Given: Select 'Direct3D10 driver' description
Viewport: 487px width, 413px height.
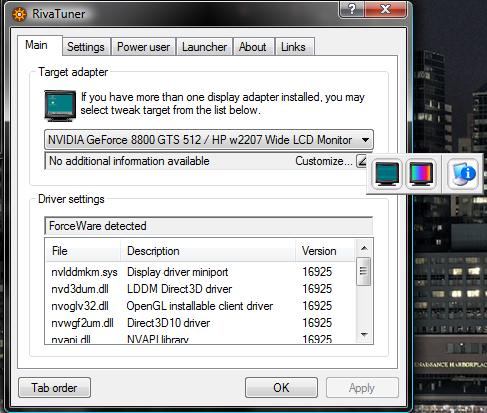Looking at the screenshot, I should click(x=168, y=323).
